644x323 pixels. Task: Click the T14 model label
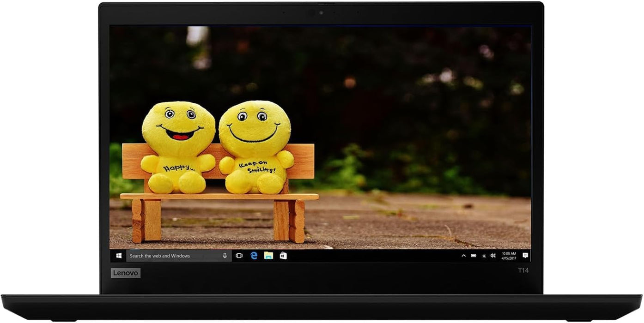pyautogui.click(x=523, y=271)
